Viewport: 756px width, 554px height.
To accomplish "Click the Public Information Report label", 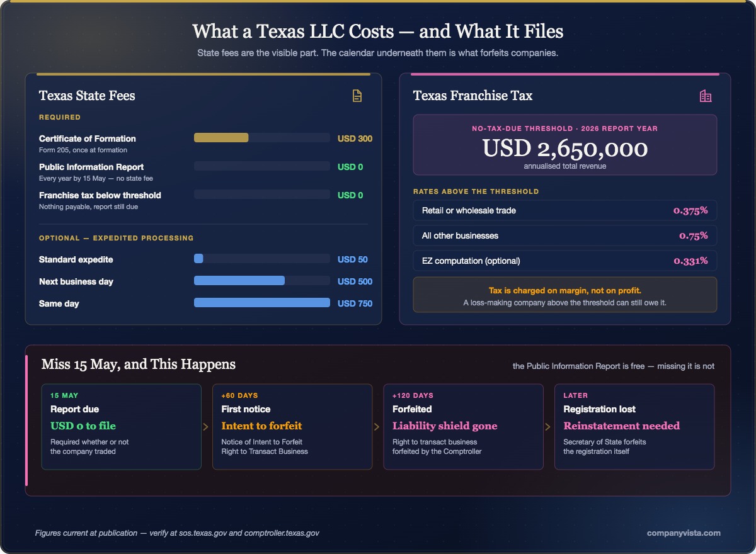I will tap(91, 167).
